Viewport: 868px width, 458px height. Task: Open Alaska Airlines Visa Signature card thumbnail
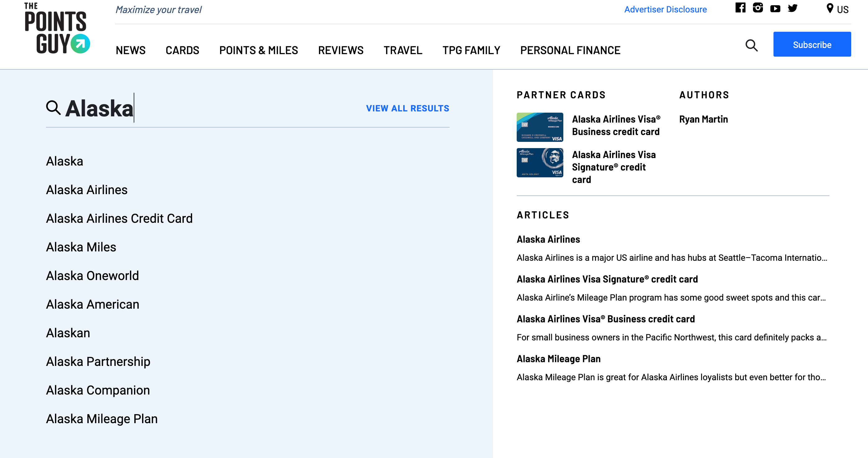(x=540, y=162)
